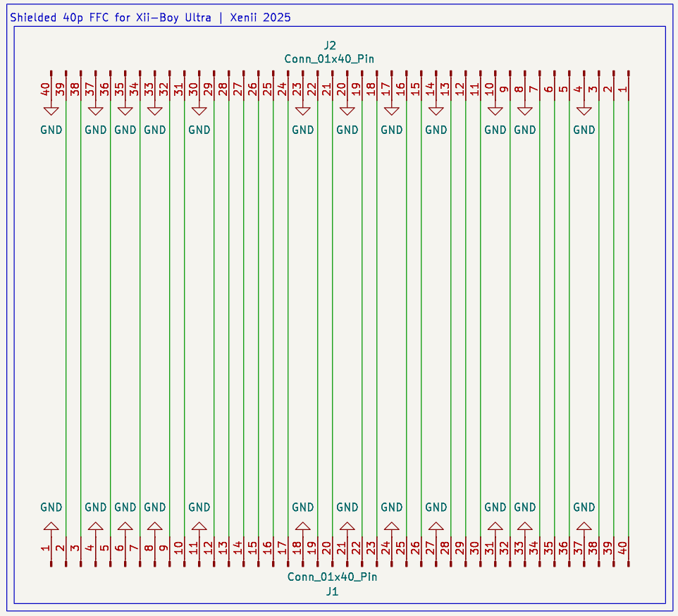The height and width of the screenshot is (616, 678).
Task: Click the title text 'Shielded 40p FFC for Xii-Boy Ultra'
Action: tap(111, 18)
